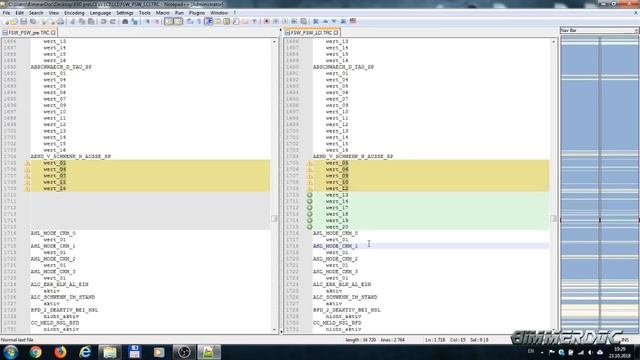The width and height of the screenshot is (640, 360).
Task: Close the FSW_PSW_LCI.TRC tab
Action: tap(336, 33)
